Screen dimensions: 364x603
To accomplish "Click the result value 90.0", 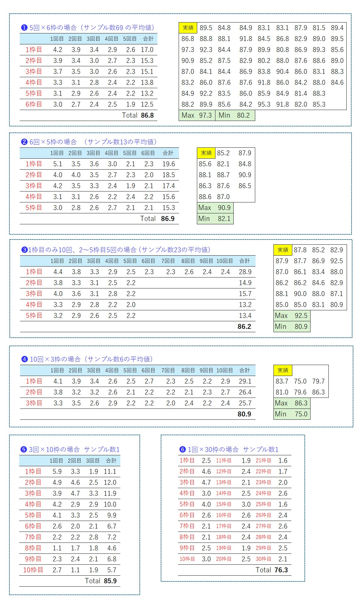I will pos(300,294).
